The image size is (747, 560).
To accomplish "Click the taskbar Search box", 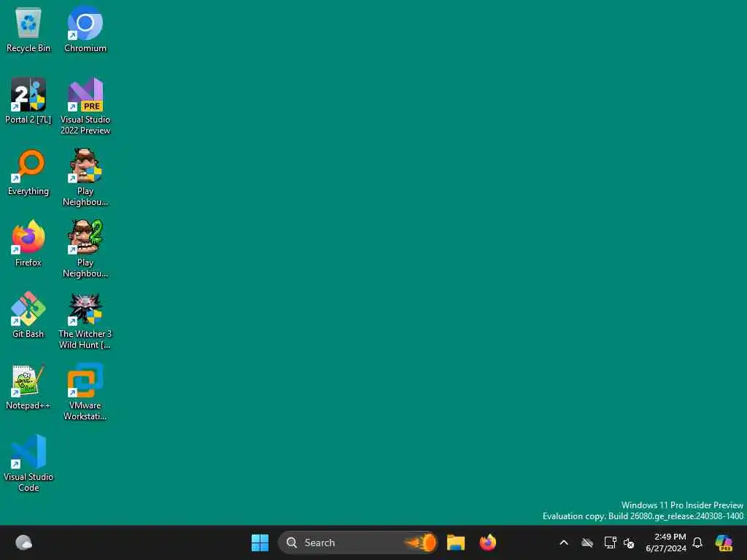I will coord(357,542).
